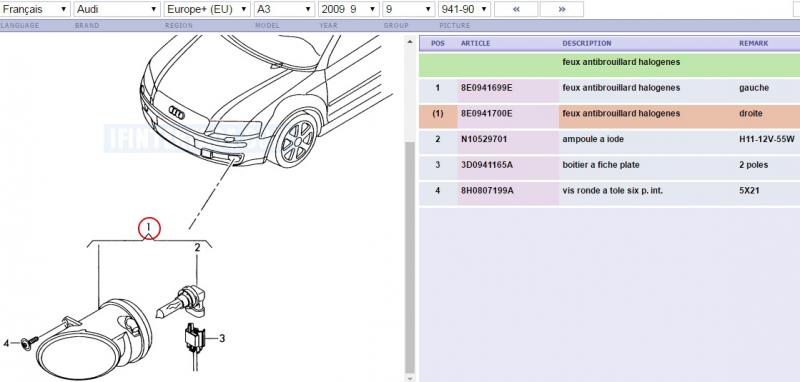Click description 'boitier a fiche plate'

pyautogui.click(x=601, y=165)
